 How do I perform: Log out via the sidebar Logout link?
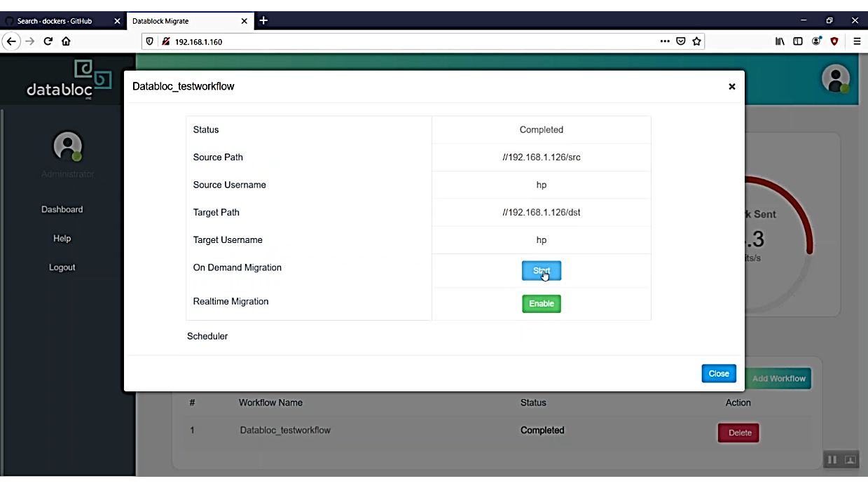coord(62,267)
